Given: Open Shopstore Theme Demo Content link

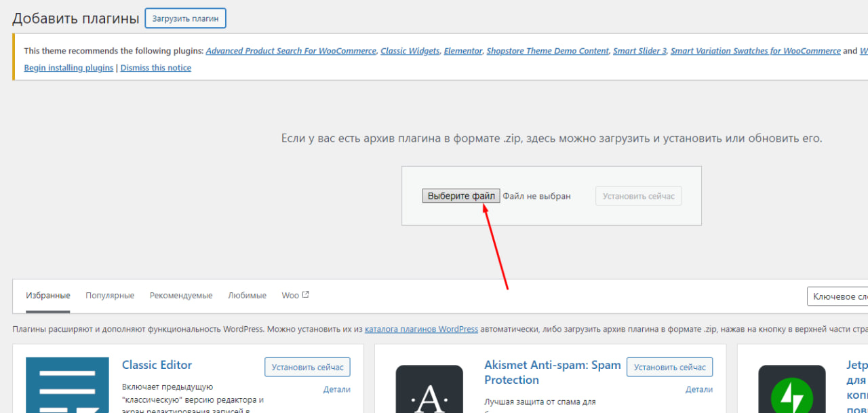Looking at the screenshot, I should pos(548,51).
